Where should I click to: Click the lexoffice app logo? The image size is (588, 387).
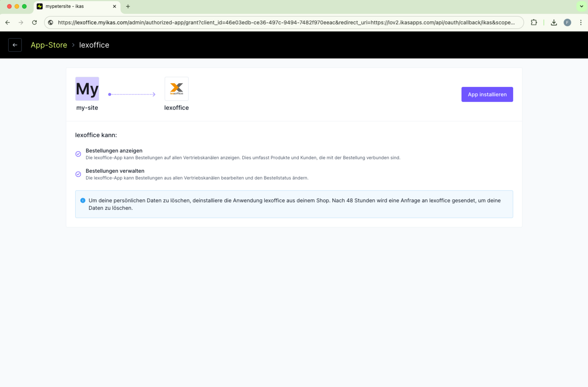point(176,89)
